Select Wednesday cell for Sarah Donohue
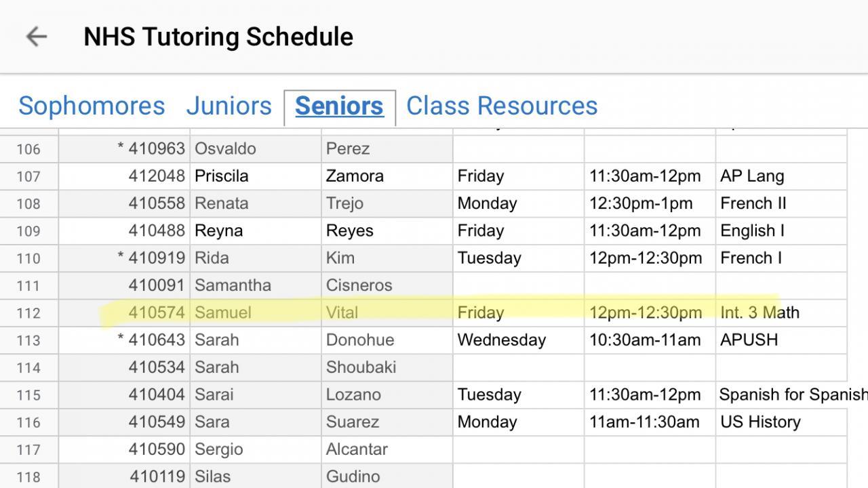The height and width of the screenshot is (488, 868). pos(517,340)
